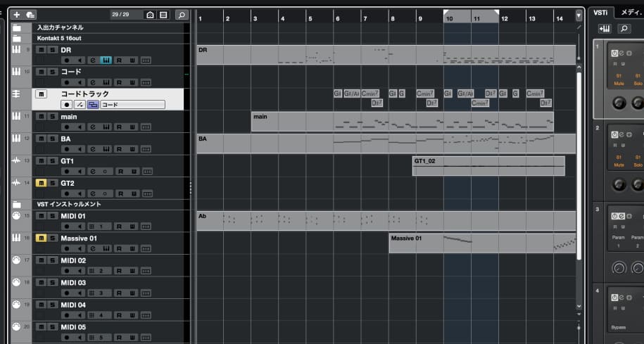The image size is (644, 344).
Task: Open the track search magnifier icon
Action: click(x=182, y=14)
